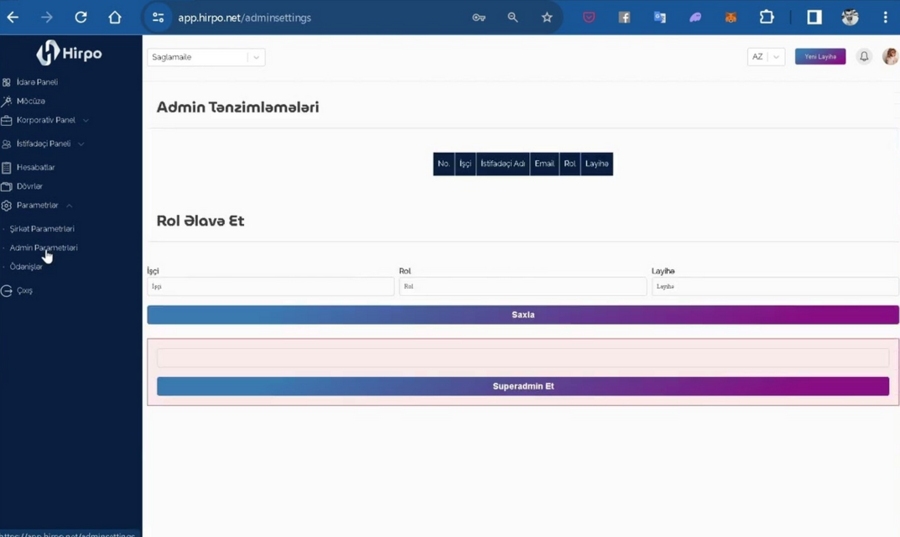Screen dimensions: 900x537
Task: Go to browser home icon
Action: (x=115, y=17)
